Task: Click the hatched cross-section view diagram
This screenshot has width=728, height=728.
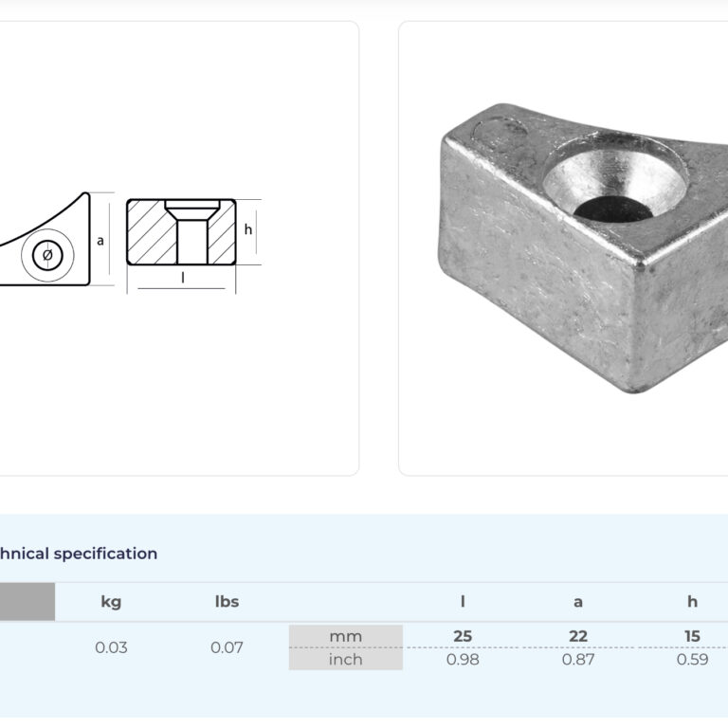Action: 180,231
